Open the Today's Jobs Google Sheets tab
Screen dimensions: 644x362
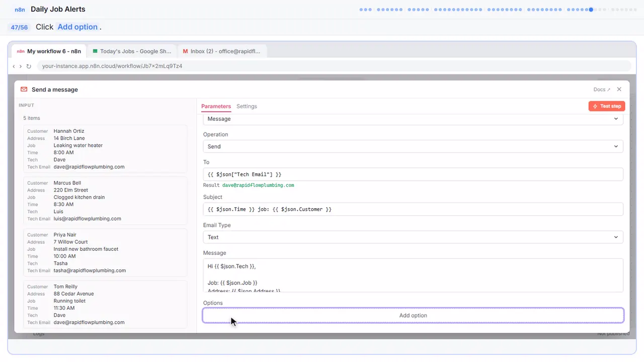132,51
